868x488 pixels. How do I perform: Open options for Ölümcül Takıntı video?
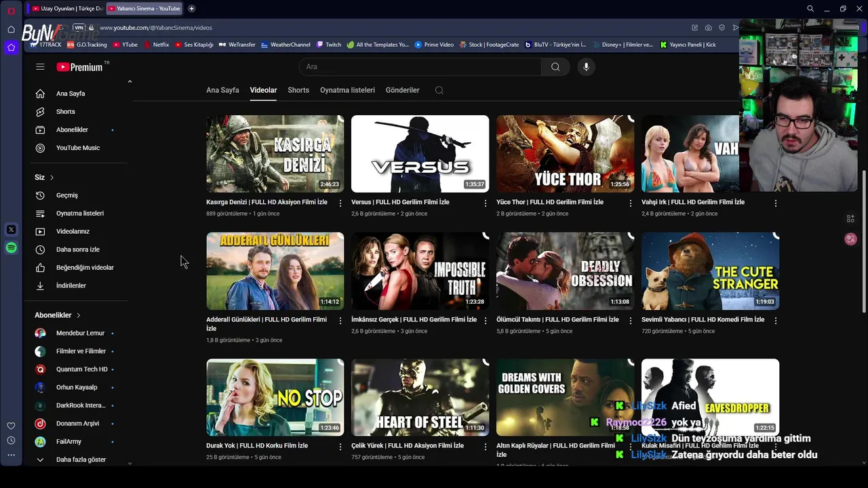pos(631,321)
